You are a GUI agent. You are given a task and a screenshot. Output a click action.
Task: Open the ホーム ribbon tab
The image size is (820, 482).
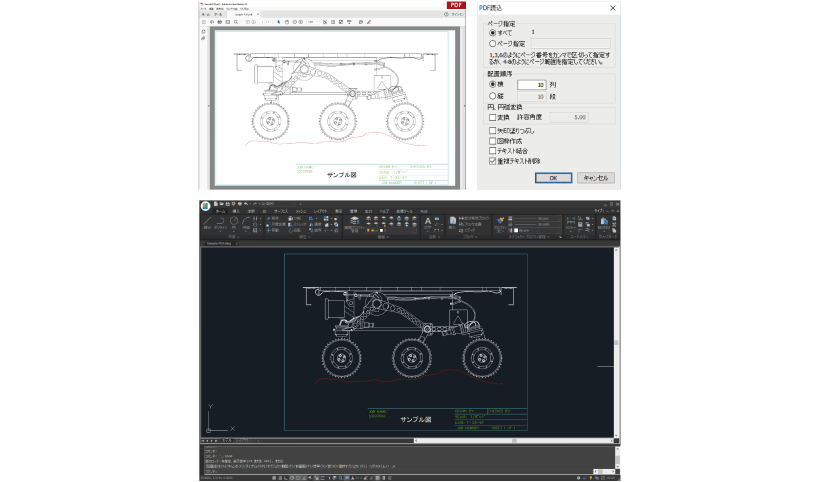pyautogui.click(x=221, y=211)
